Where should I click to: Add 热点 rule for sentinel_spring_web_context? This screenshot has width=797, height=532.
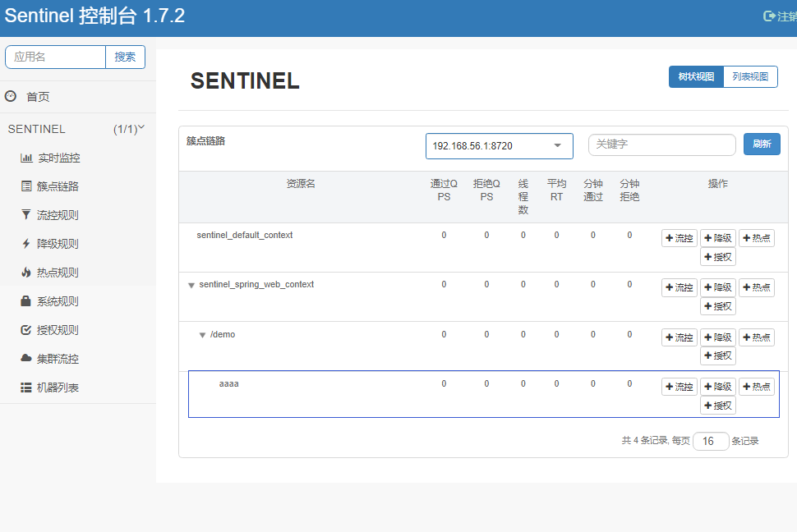point(757,287)
